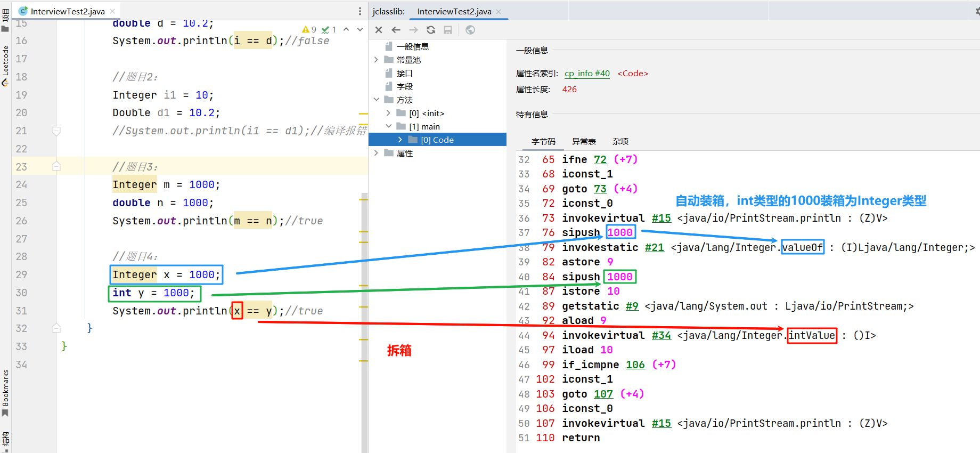This screenshot has width=980, height=453.
Task: Collapse the [1] main method node
Action: tap(388, 126)
